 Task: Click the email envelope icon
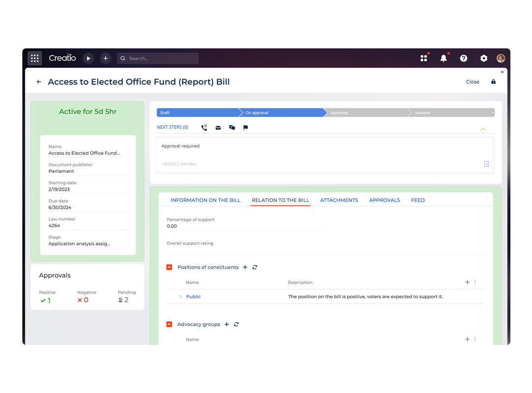click(x=218, y=128)
